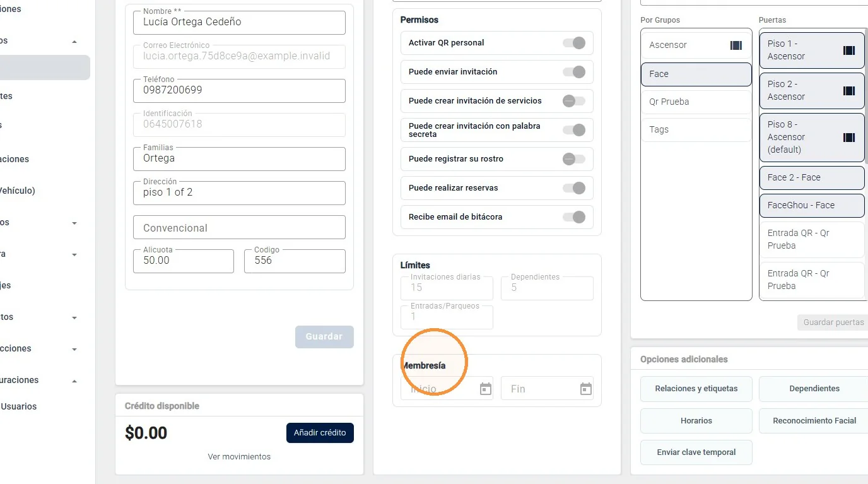Image resolution: width=868 pixels, height=484 pixels.
Task: Enable Puede registrar su rostro switch
Action: point(574,159)
